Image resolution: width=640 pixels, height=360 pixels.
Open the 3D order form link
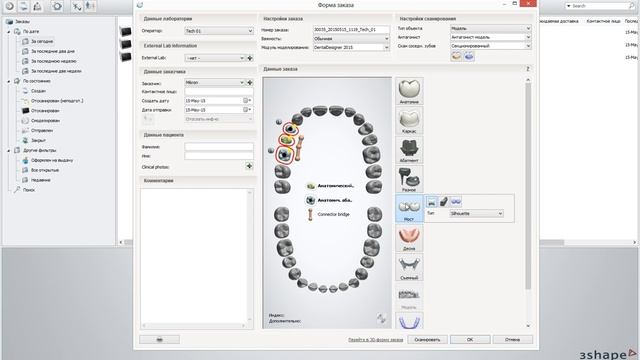point(375,340)
